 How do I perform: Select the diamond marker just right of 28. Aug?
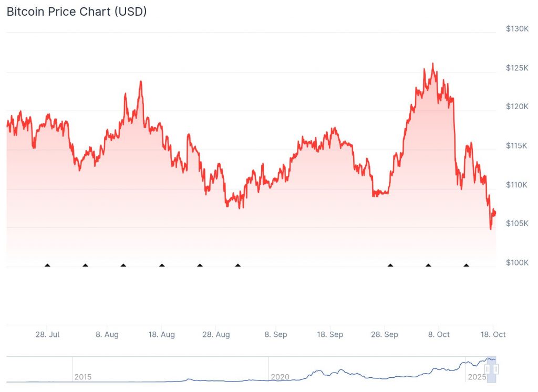238,266
